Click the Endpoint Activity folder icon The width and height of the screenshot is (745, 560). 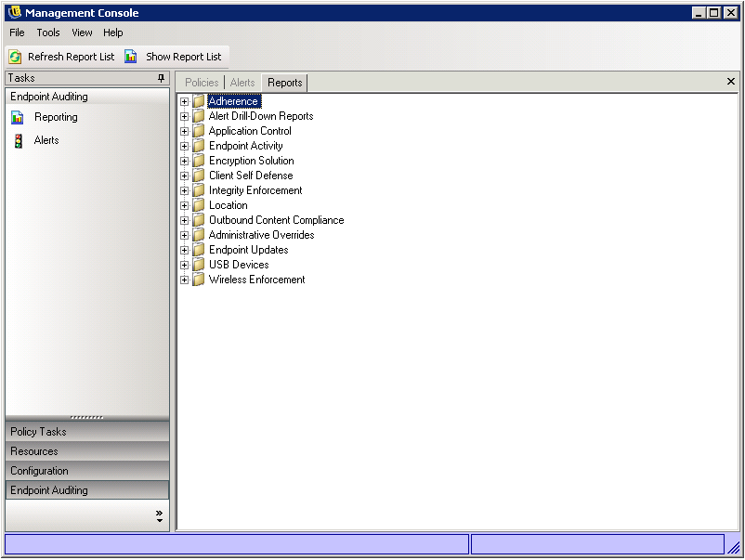point(199,146)
